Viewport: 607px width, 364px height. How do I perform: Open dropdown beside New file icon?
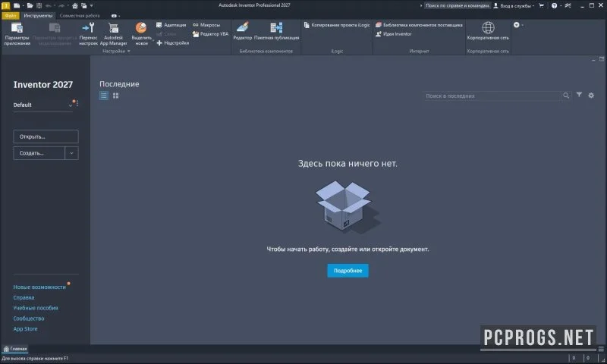[x=23, y=5]
